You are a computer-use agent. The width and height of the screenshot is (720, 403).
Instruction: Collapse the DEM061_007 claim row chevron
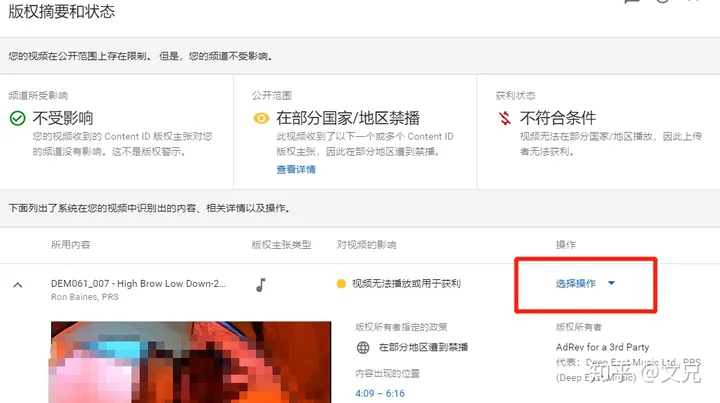(17, 285)
